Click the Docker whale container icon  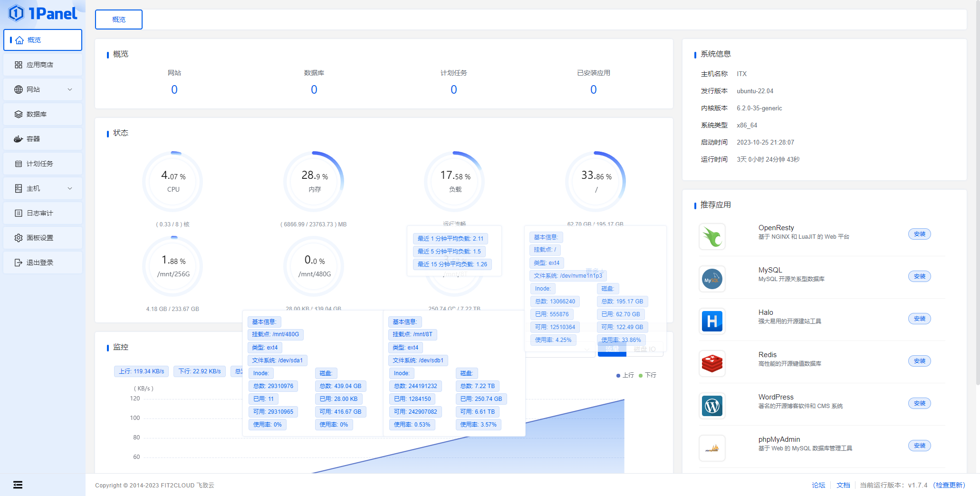click(x=19, y=139)
